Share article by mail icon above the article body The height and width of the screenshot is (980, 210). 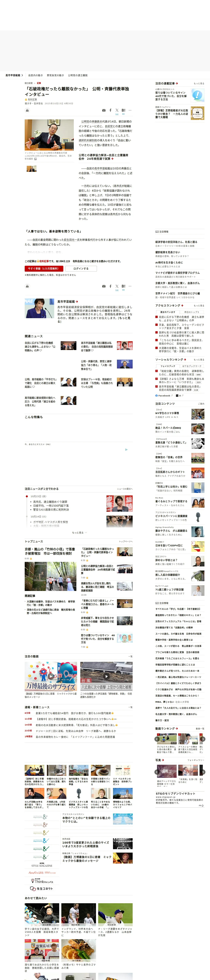point(104,110)
